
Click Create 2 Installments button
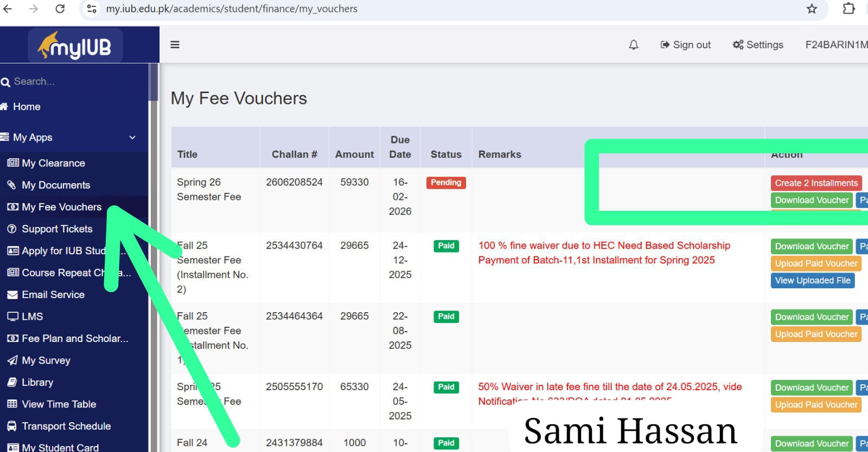tap(816, 183)
